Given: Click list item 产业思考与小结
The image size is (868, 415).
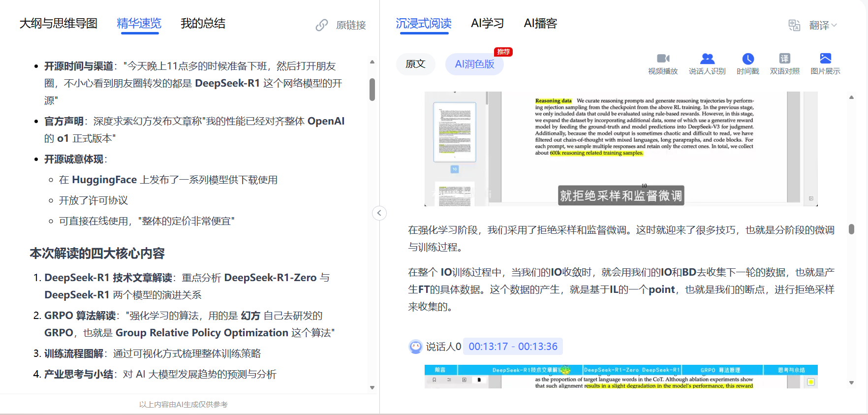Looking at the screenshot, I should click(160, 374).
